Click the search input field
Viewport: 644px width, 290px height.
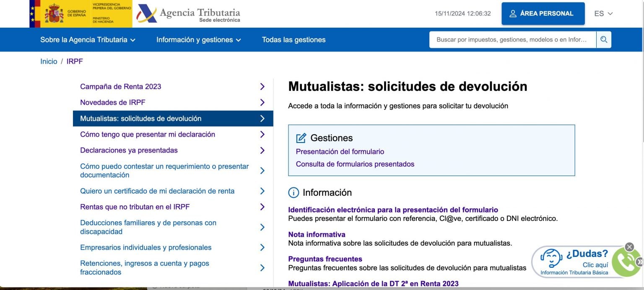[512, 40]
